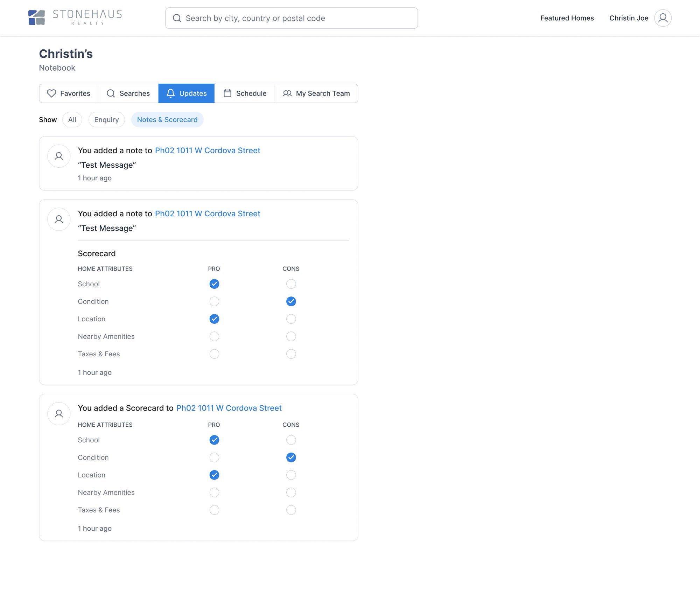700x615 pixels.
Task: Go to My Search Team tab
Action: click(x=316, y=93)
